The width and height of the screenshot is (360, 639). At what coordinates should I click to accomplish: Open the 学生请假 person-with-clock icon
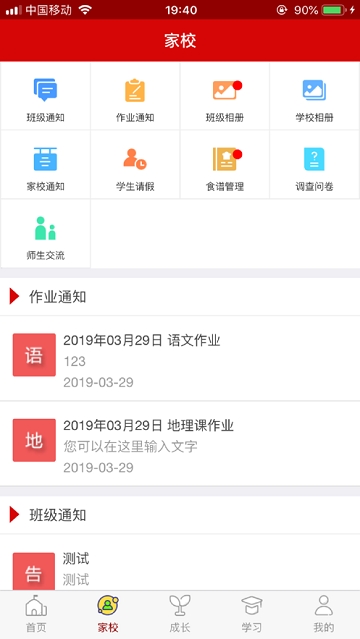(135, 159)
